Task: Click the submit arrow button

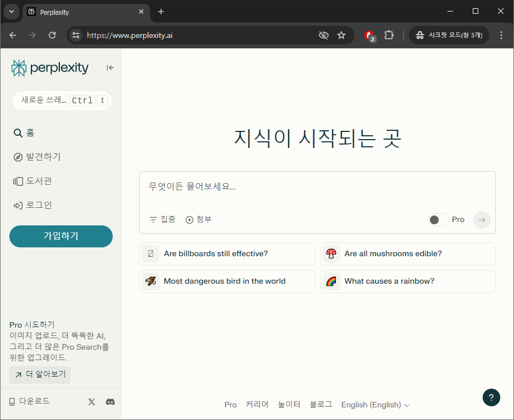Action: [482, 220]
